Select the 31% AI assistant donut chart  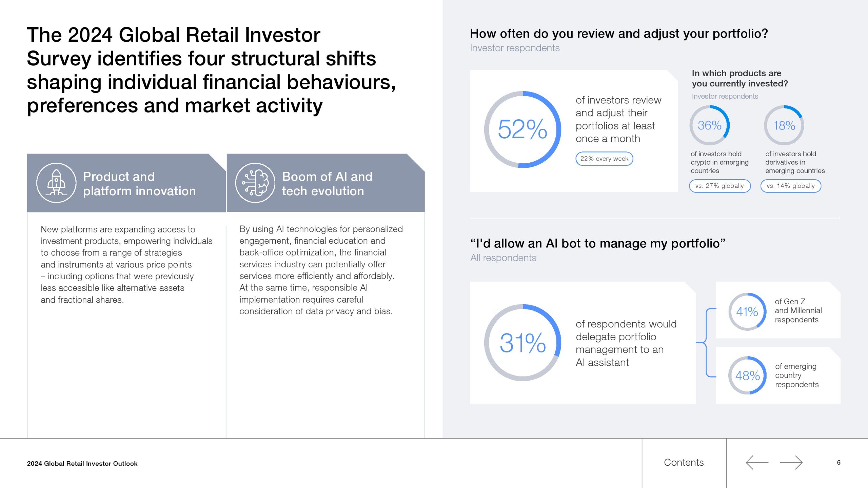pos(522,343)
